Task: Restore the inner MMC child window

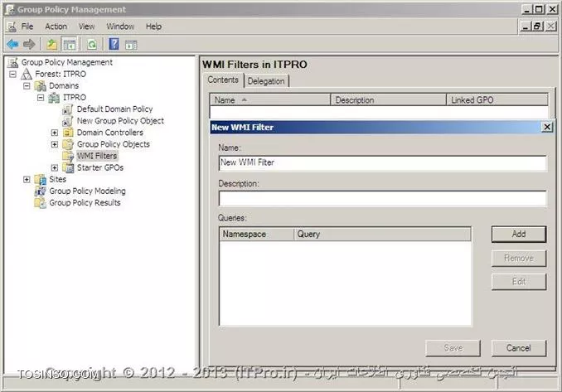Action: pyautogui.click(x=537, y=27)
